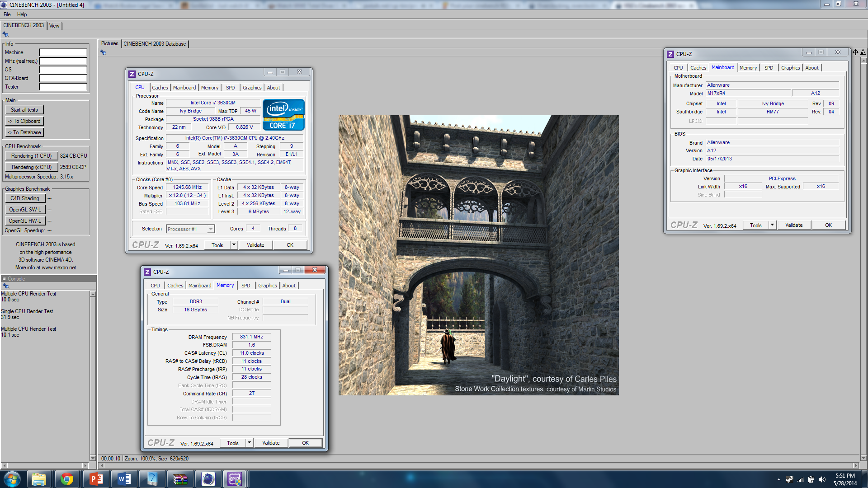Switch to the View tab in Cinebench
Viewport: 868px width, 488px height.
pyautogui.click(x=54, y=26)
